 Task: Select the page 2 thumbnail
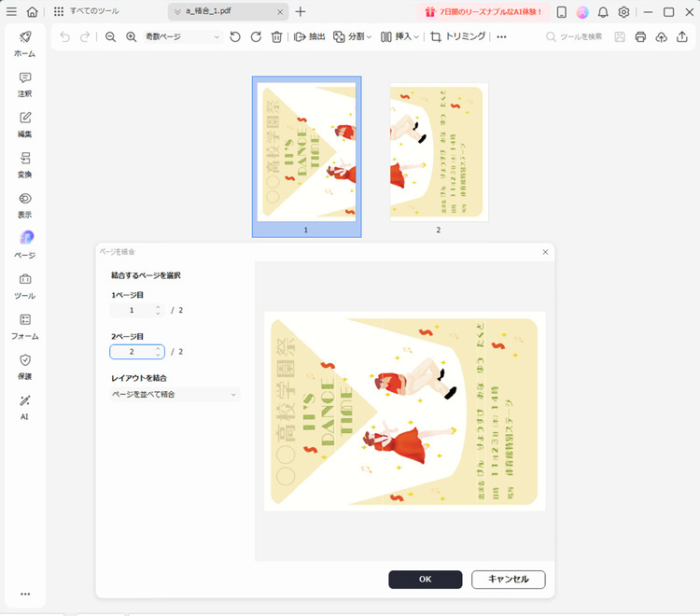(x=438, y=152)
